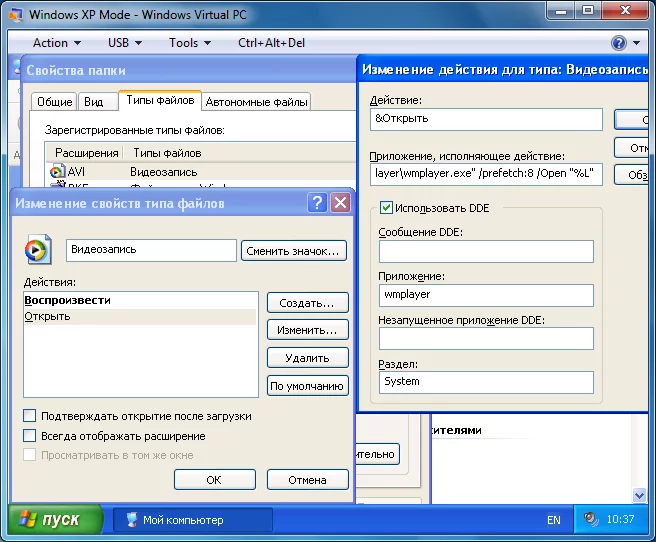
Task: Close the Изменение свойств типа файлов dialog
Action: 341,203
